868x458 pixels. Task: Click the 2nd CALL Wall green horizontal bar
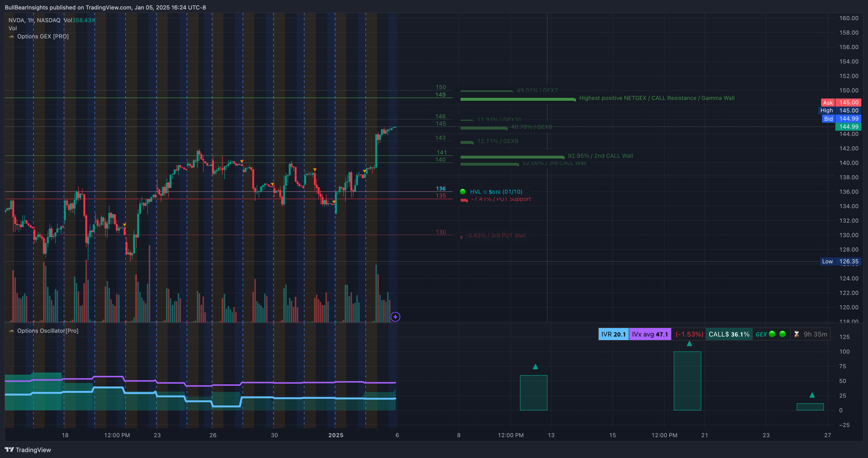click(x=512, y=157)
